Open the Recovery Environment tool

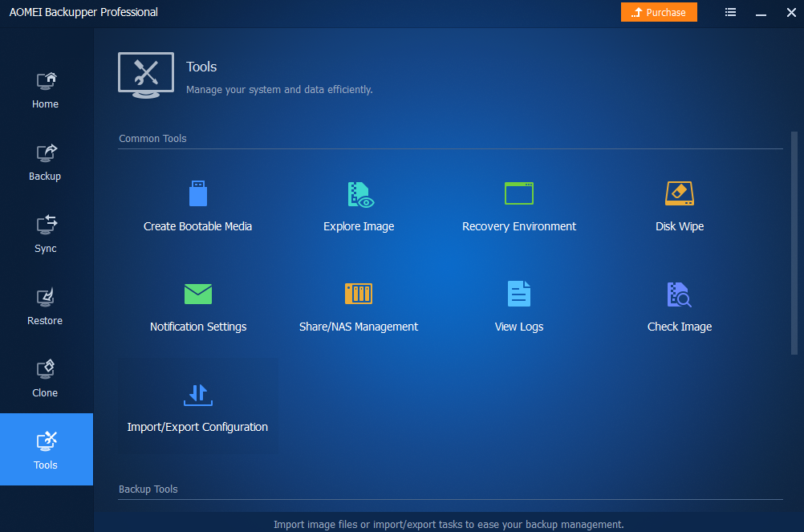(519, 206)
